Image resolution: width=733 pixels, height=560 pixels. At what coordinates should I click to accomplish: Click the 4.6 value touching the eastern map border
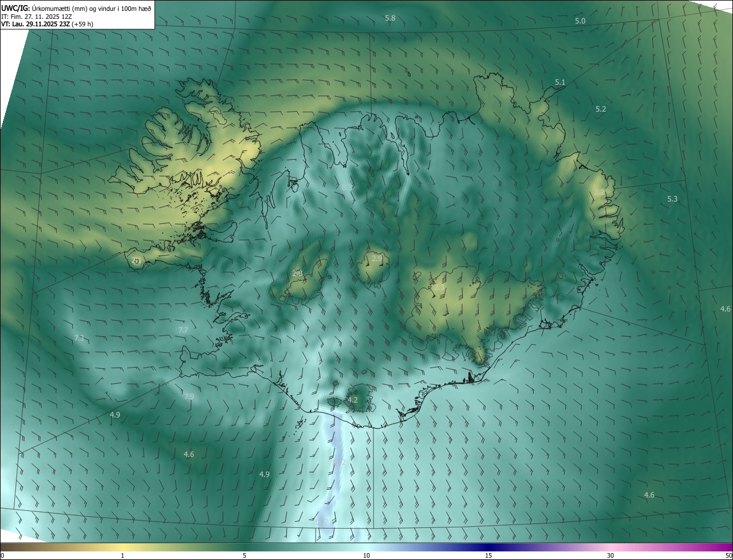[726, 309]
